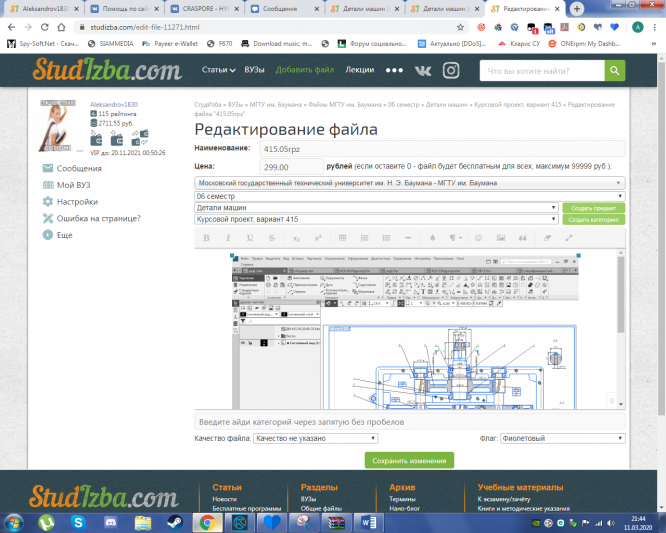Switch to the CRASPORE browser tab
The image size is (666, 533).
[x=205, y=9]
